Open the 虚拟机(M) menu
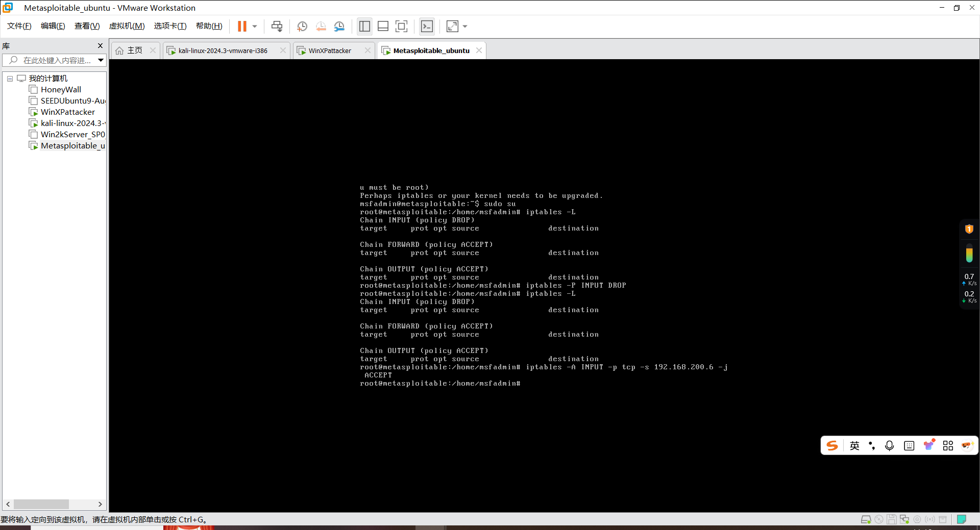 127,26
